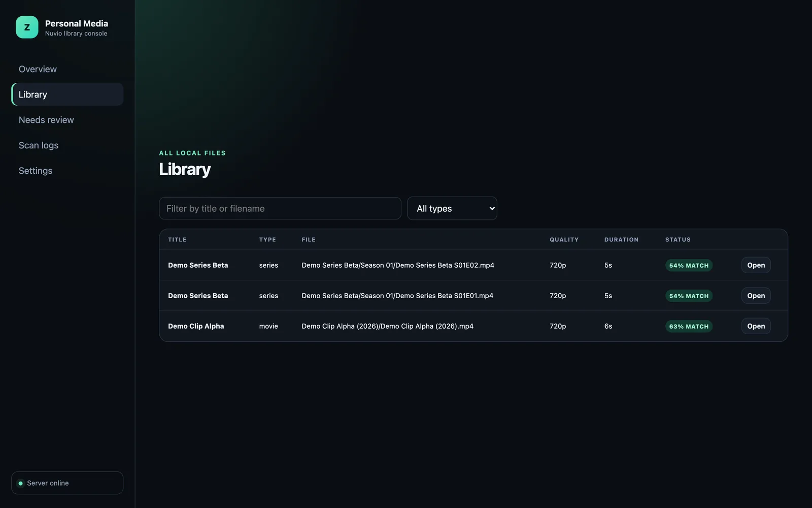Click the ALL LOCAL FILES label

click(192, 153)
